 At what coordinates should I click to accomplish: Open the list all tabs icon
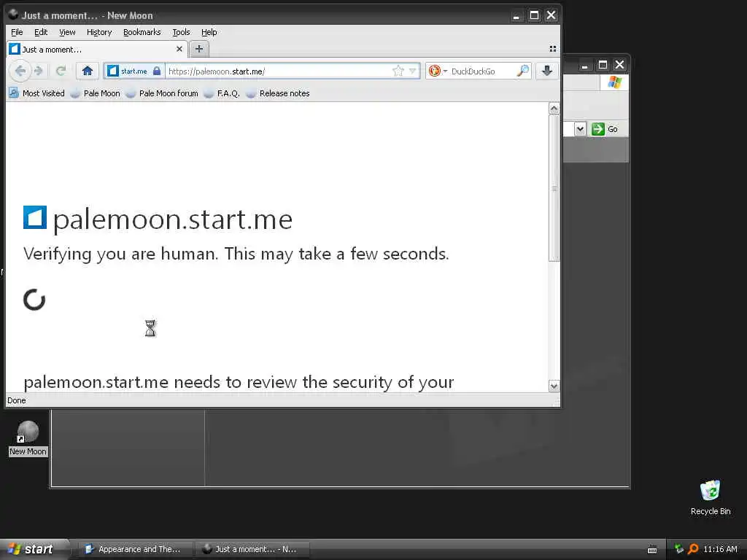tap(553, 49)
